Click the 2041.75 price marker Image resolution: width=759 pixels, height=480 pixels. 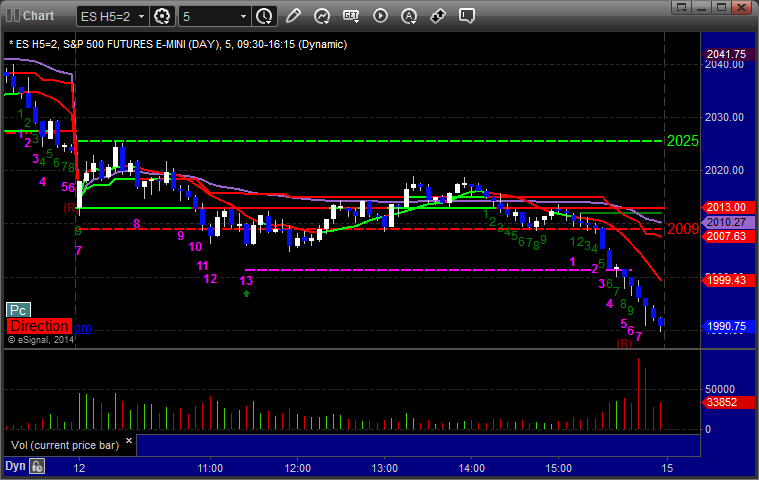[x=727, y=54]
